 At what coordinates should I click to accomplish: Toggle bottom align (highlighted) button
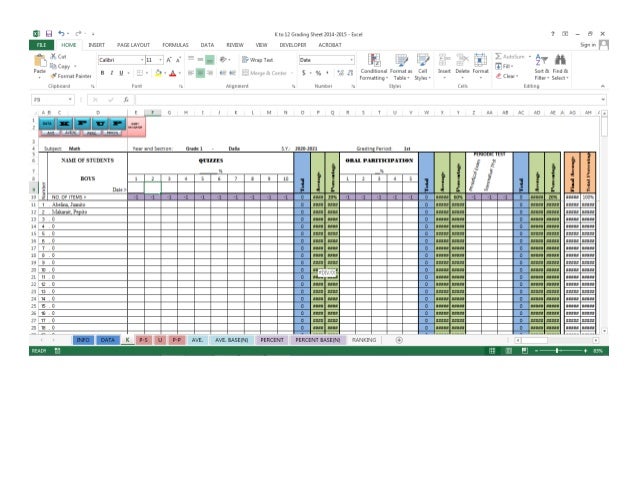click(x=210, y=60)
